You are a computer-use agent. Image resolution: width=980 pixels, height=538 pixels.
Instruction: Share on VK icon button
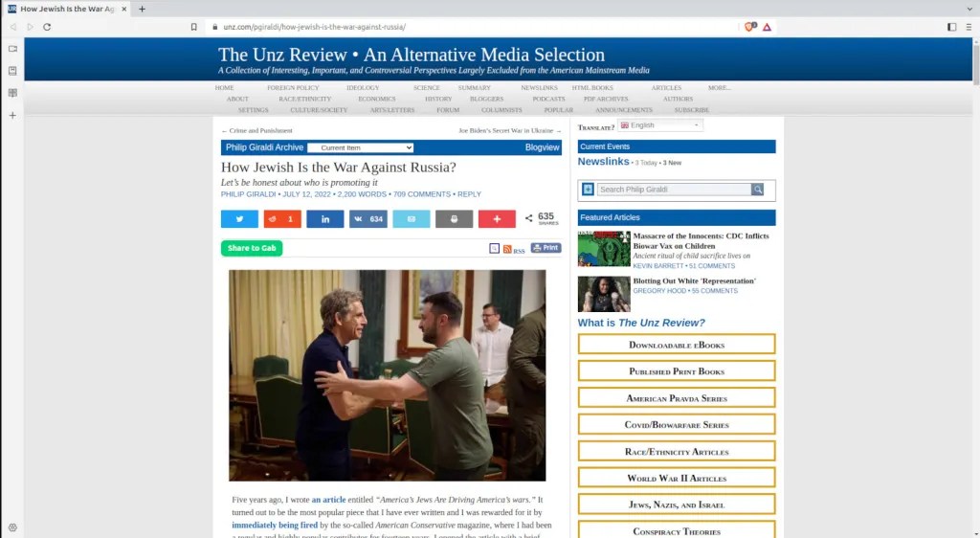(x=368, y=219)
